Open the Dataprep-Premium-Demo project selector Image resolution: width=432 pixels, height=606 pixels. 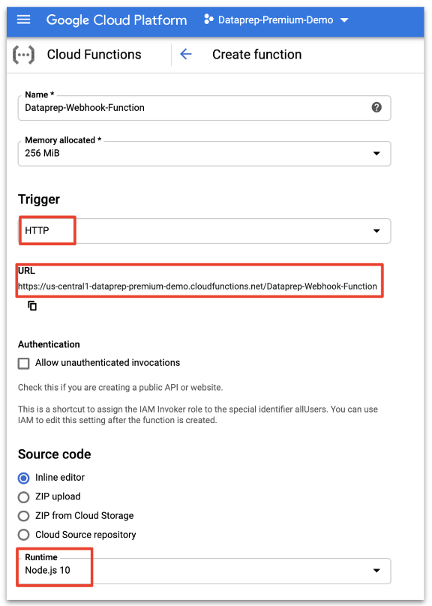(x=276, y=20)
